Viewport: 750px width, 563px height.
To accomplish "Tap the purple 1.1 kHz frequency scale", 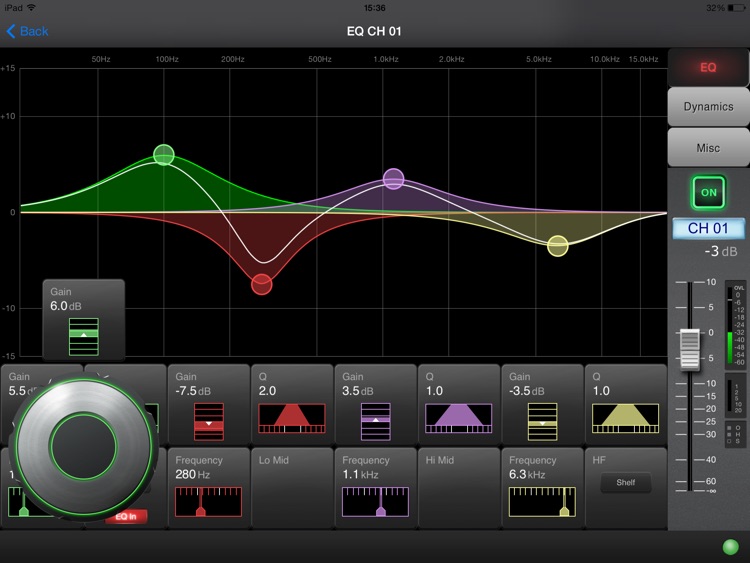I will (375, 502).
